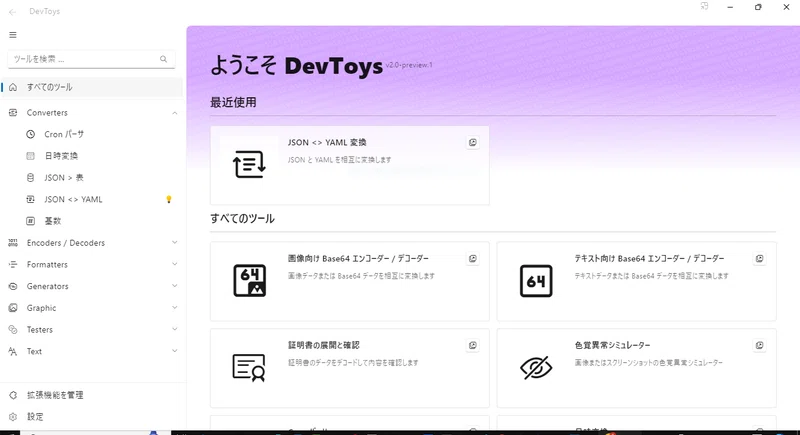This screenshot has height=435, width=800.
Task: Click the clock icon for Cron パーサ
Action: [31, 134]
